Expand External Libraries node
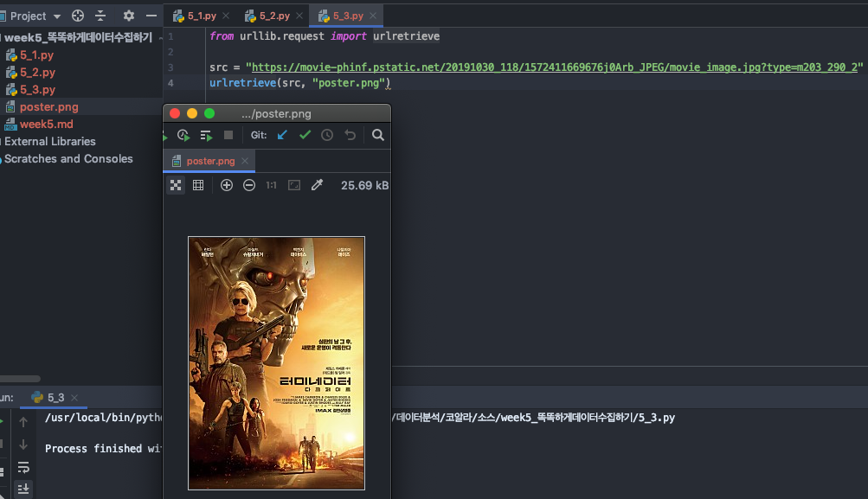 (50, 142)
